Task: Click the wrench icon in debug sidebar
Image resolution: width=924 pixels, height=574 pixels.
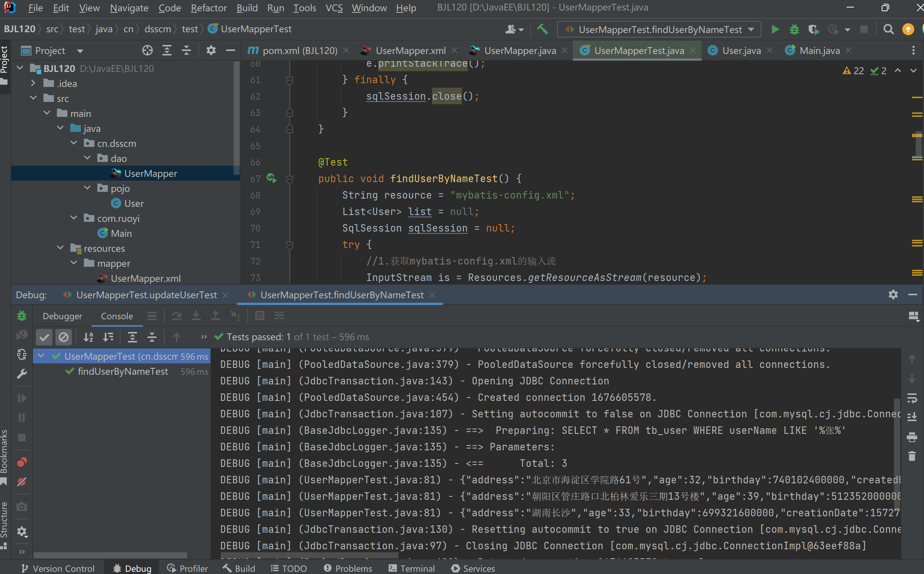Action: [x=22, y=374]
